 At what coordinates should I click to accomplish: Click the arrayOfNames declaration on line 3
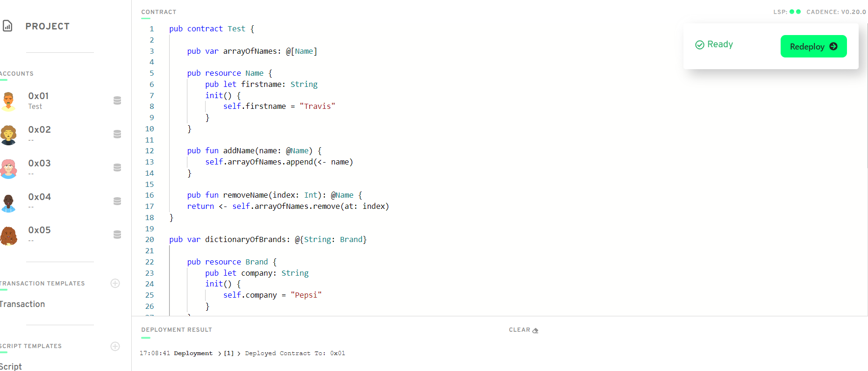252,51
